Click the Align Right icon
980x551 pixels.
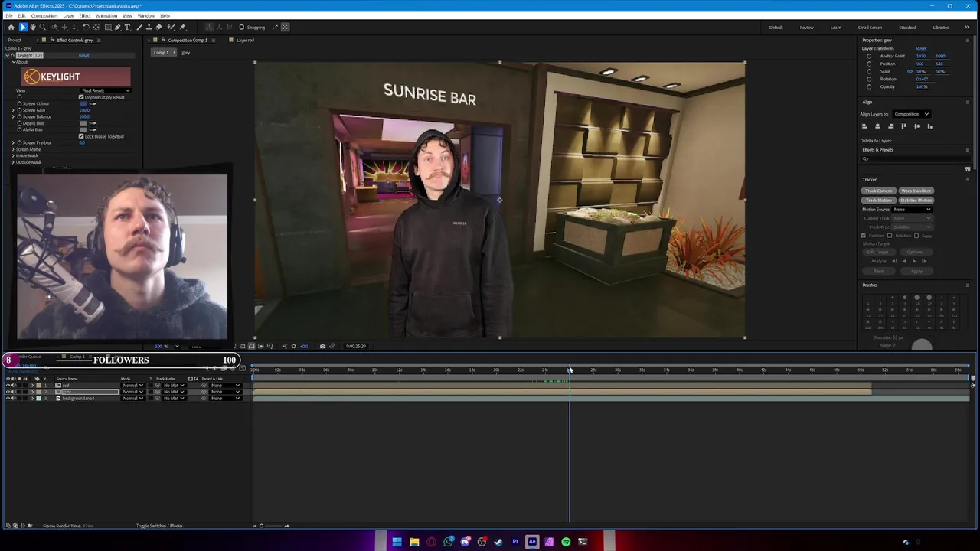coord(890,126)
